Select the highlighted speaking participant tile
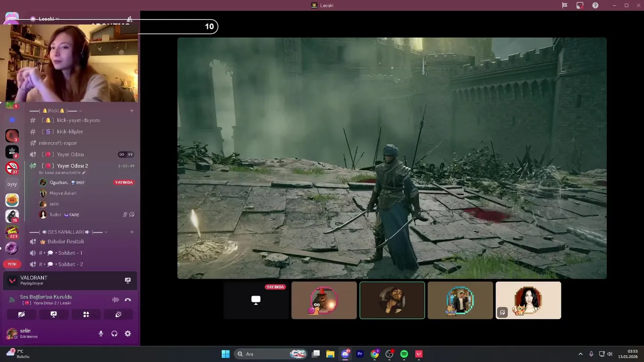 [392, 300]
